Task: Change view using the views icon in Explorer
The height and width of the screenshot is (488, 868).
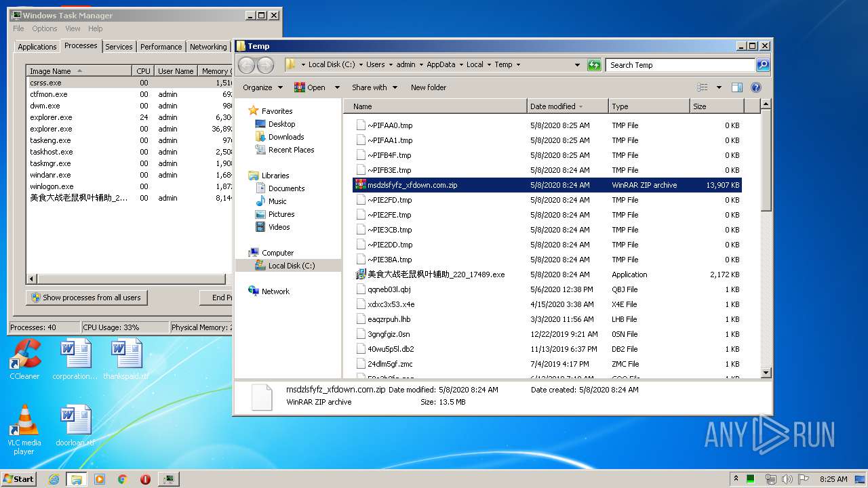Action: coord(703,87)
